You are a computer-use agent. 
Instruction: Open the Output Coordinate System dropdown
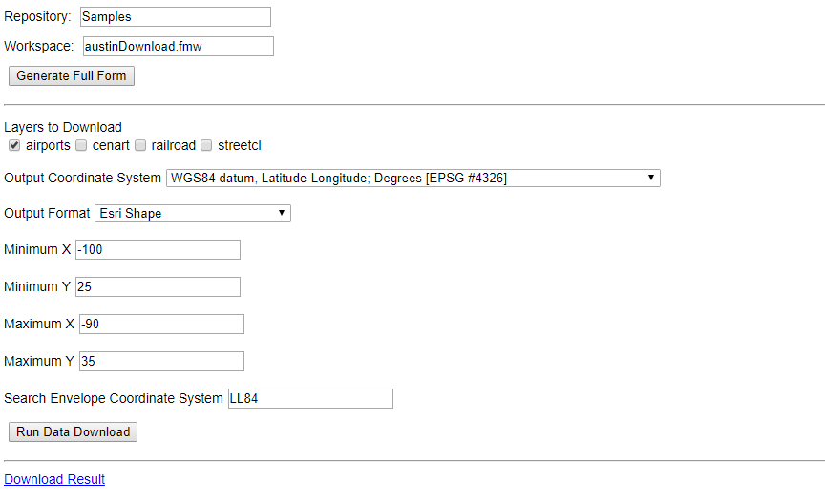coord(412,178)
